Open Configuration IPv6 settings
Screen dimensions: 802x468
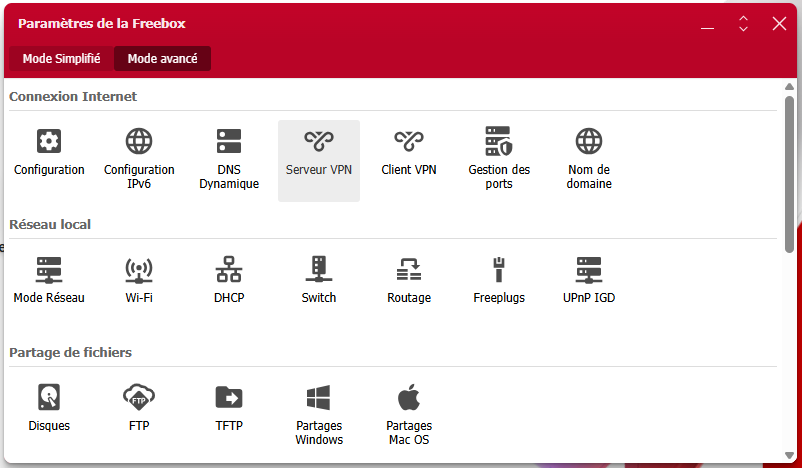click(139, 160)
